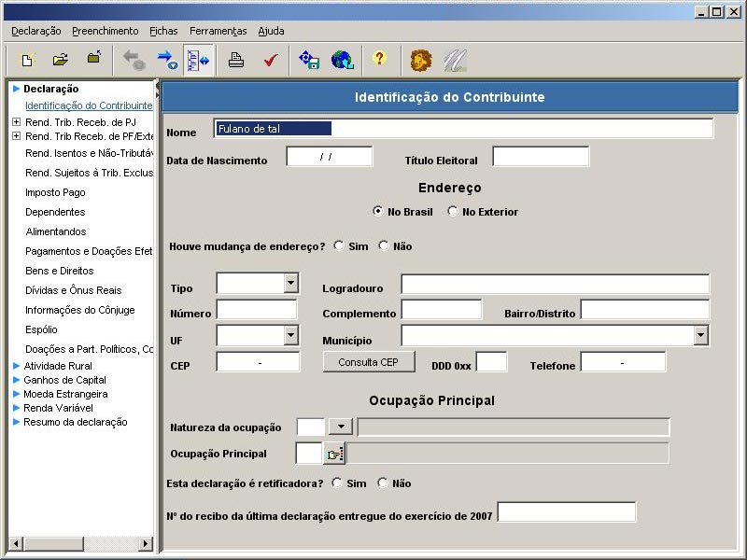Open the Preenchimento menu
This screenshot has width=747, height=560.
(105, 31)
